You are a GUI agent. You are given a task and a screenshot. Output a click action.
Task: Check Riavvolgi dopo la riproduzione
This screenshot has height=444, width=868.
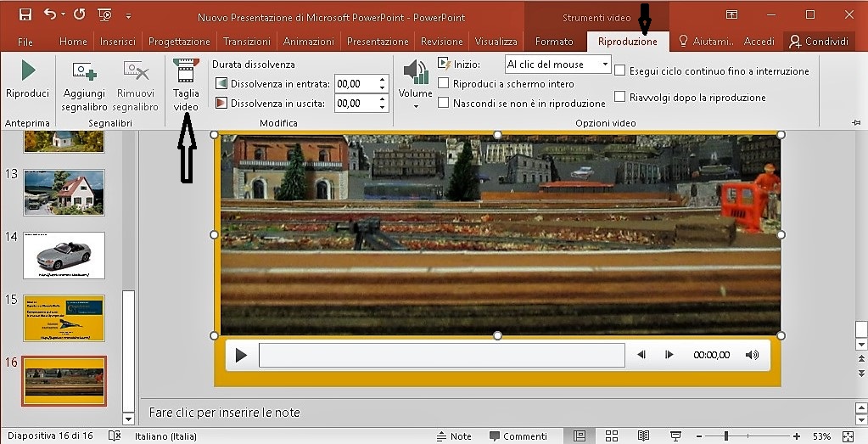tap(620, 97)
